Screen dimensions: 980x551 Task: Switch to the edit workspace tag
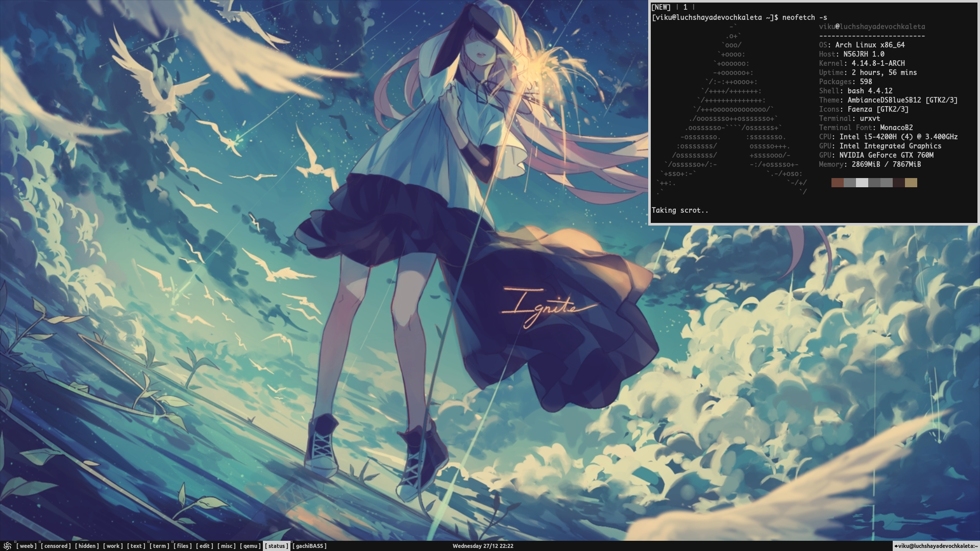pos(205,546)
